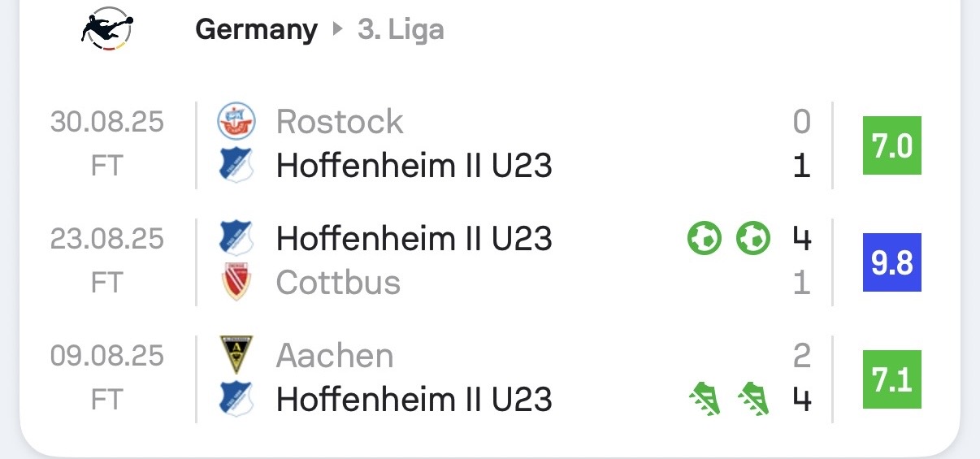Click the first green goal ball icon
The height and width of the screenshot is (459, 980).
click(705, 239)
